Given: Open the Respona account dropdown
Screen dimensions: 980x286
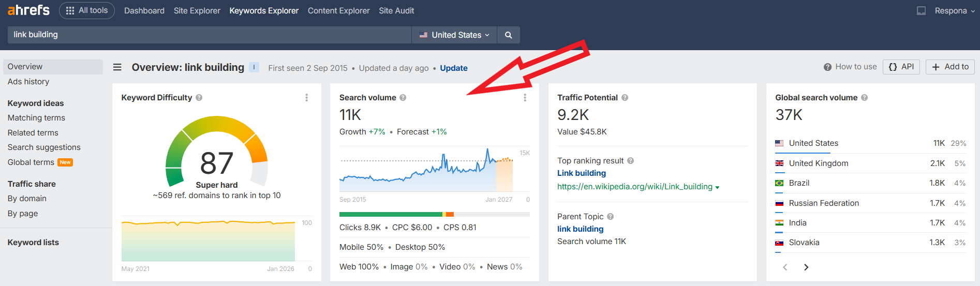Looking at the screenshot, I should pyautogui.click(x=955, y=10).
